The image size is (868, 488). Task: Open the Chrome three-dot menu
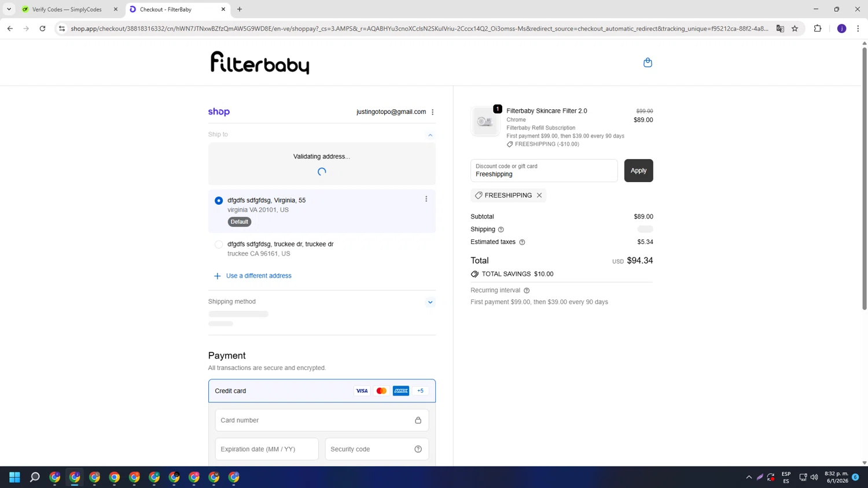858,28
